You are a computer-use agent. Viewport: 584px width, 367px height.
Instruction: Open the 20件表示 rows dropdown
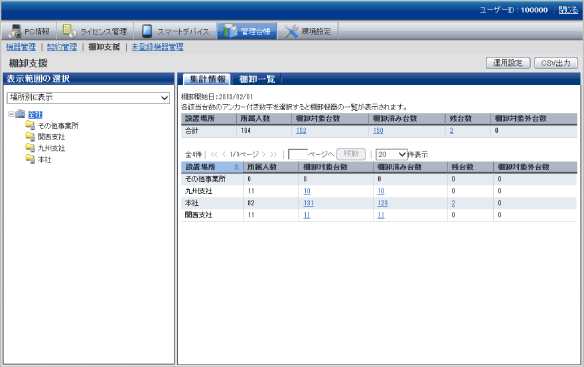(391, 154)
